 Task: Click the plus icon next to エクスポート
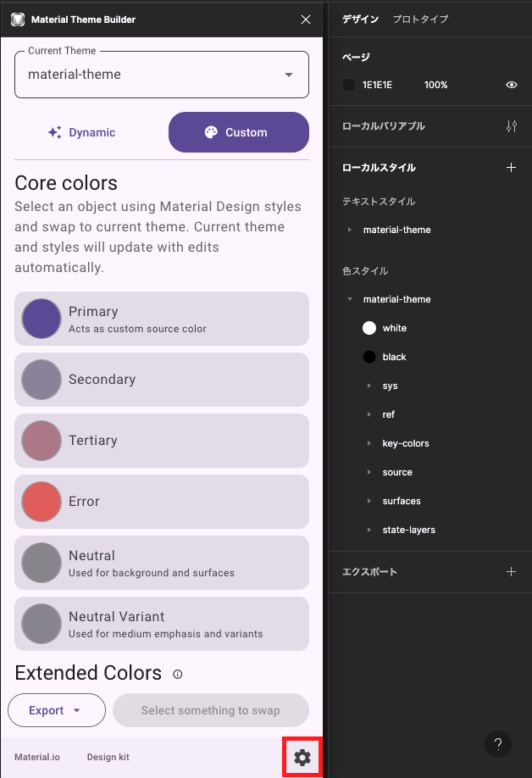point(511,572)
